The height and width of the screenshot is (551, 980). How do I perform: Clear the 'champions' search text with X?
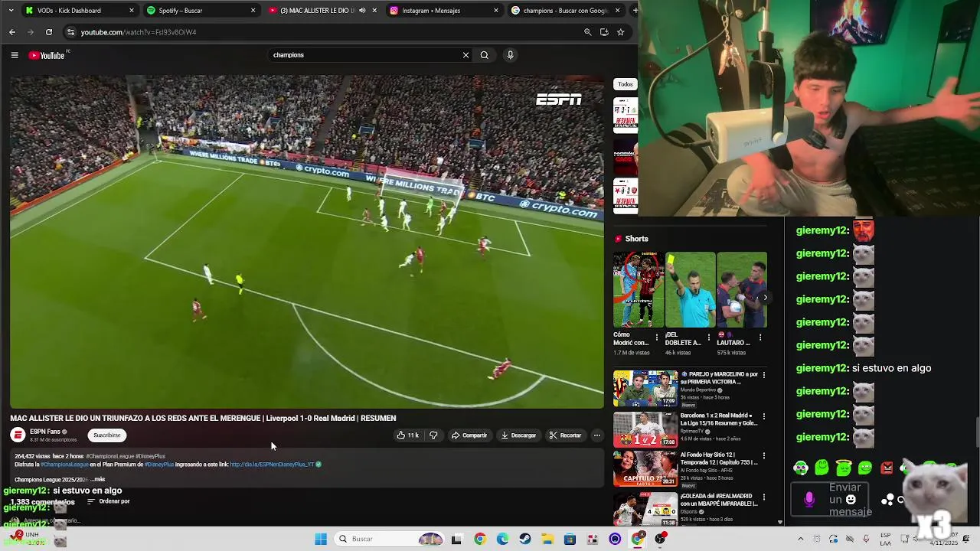click(465, 55)
